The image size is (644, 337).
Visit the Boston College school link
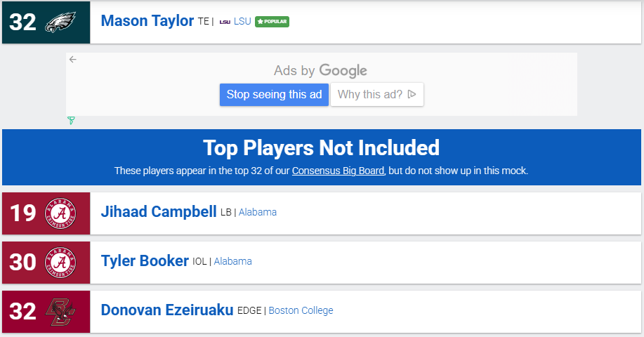[301, 310]
